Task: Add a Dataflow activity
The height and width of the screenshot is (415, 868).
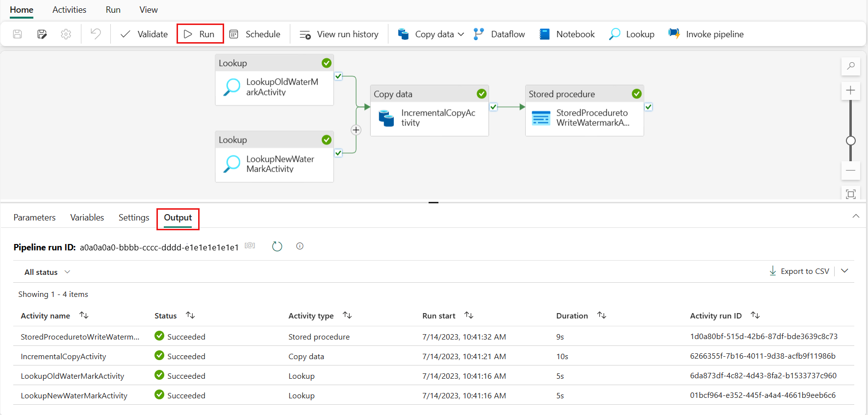Action: point(499,34)
